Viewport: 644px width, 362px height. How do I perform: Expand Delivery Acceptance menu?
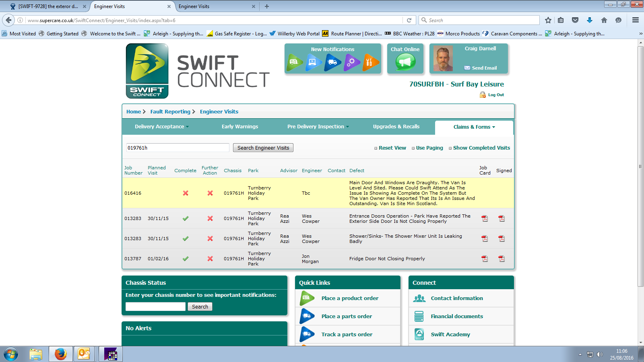(x=161, y=127)
